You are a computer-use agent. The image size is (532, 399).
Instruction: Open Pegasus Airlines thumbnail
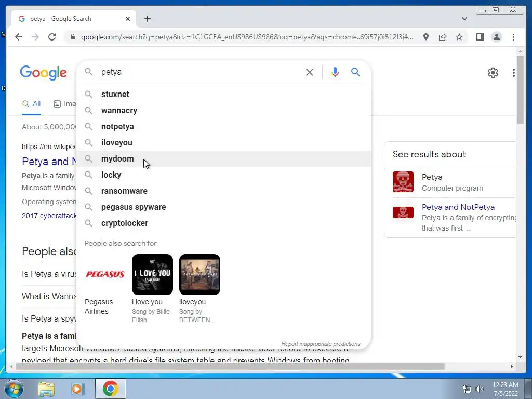(105, 274)
